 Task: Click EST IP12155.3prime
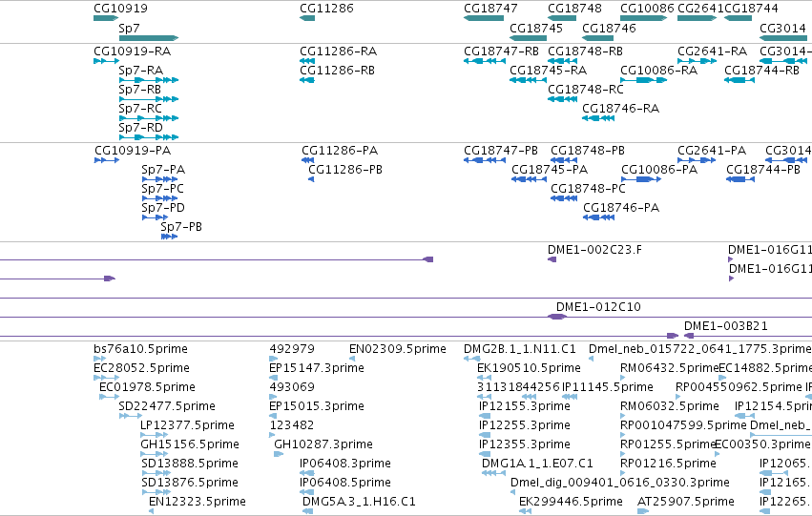(x=525, y=406)
